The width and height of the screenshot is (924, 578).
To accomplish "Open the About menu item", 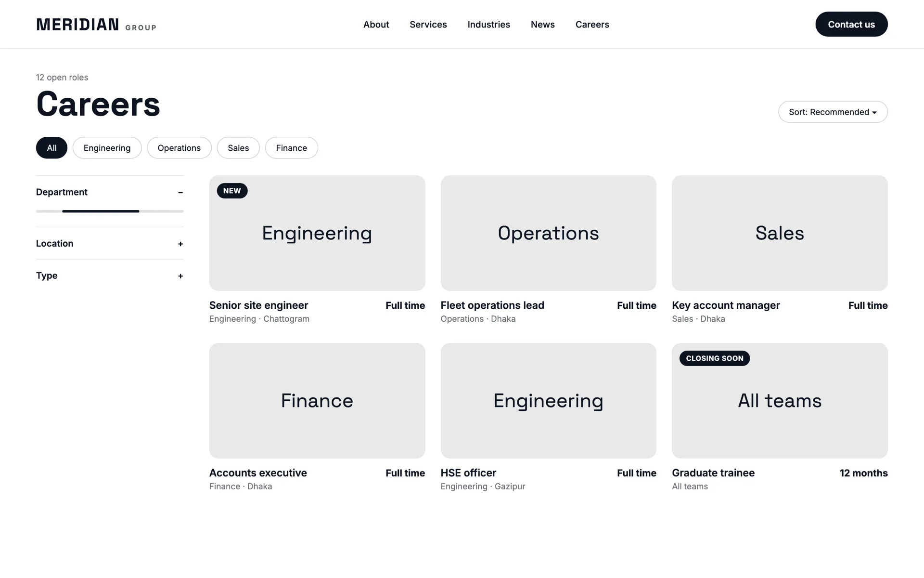I will click(376, 25).
